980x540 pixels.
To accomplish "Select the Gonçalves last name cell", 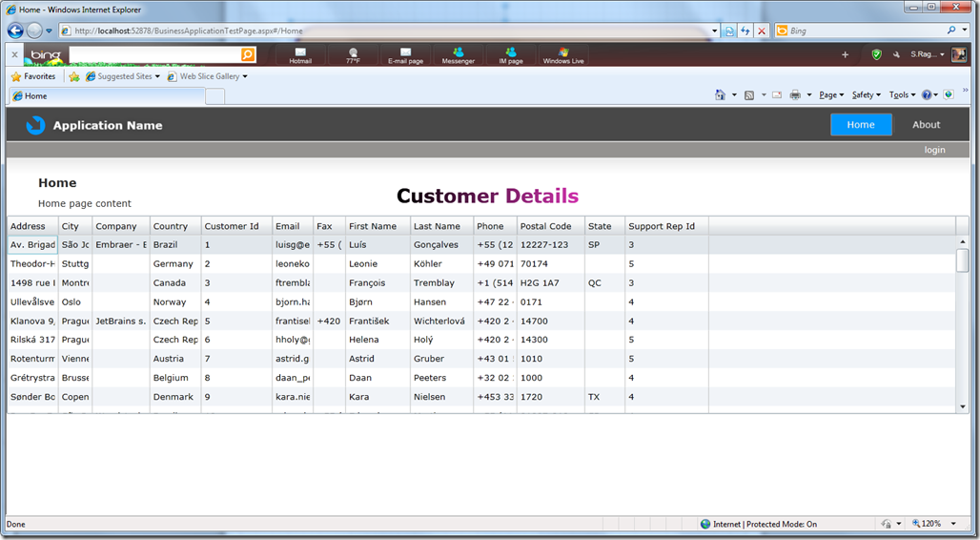I will [x=442, y=244].
